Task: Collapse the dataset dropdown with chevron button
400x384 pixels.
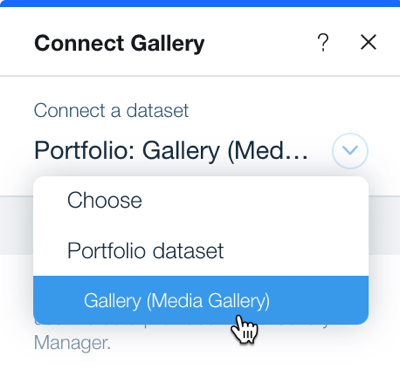Action: tap(350, 151)
